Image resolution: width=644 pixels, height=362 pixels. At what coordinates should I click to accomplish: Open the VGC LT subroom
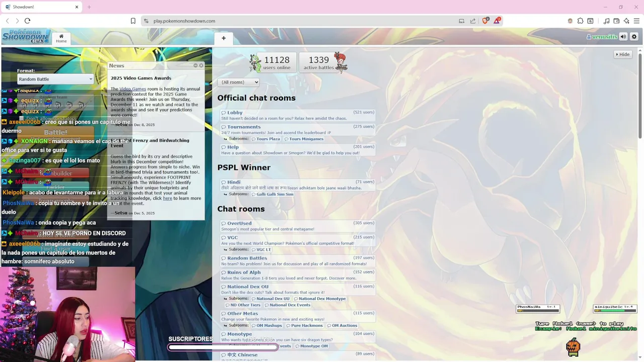(262, 249)
